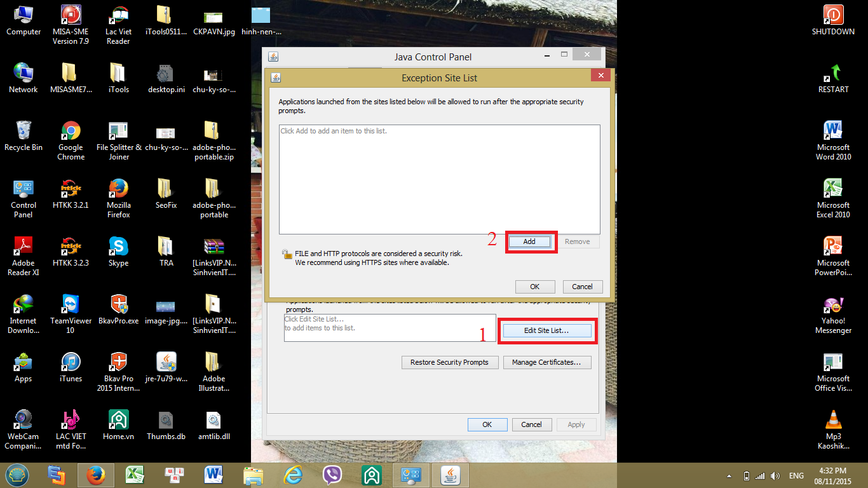This screenshot has height=488, width=868.
Task: Click the Add button in Exception Site List
Action: pyautogui.click(x=529, y=241)
